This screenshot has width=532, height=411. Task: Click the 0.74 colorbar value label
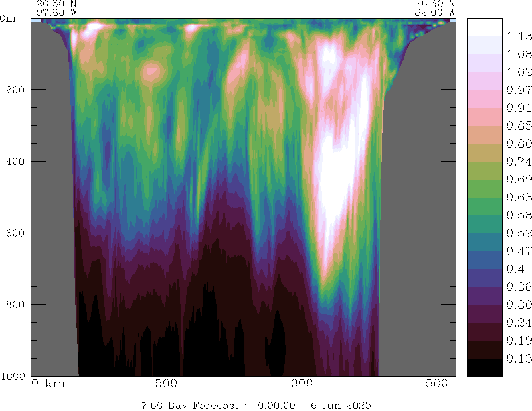coord(519,162)
